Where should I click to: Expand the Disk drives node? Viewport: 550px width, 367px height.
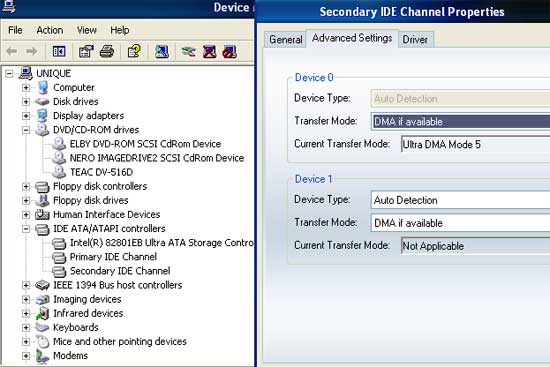[x=26, y=102]
